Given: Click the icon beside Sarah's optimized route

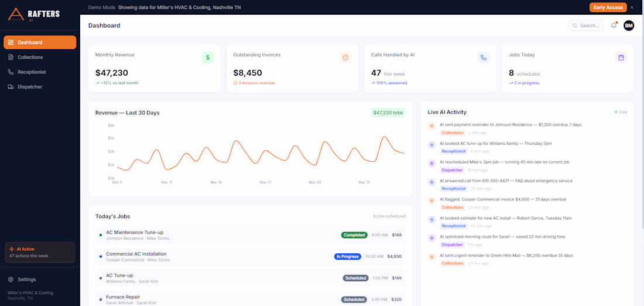Looking at the screenshot, I should coord(431,238).
